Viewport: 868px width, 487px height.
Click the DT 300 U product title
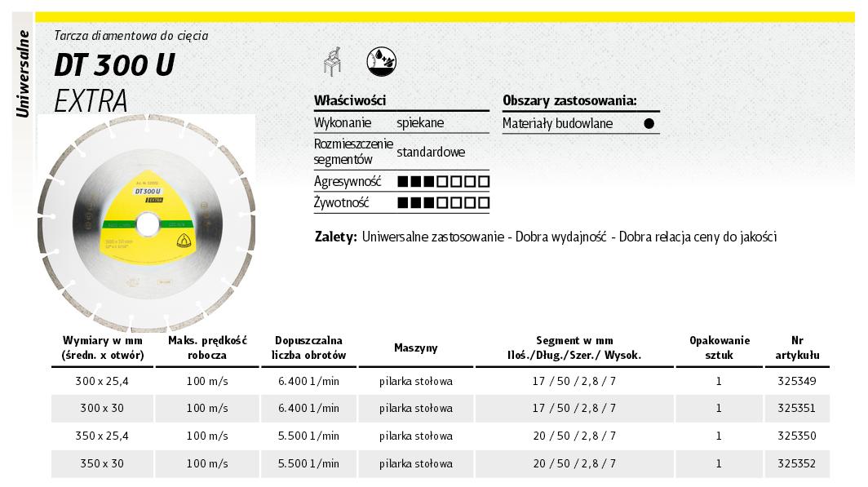[x=114, y=64]
